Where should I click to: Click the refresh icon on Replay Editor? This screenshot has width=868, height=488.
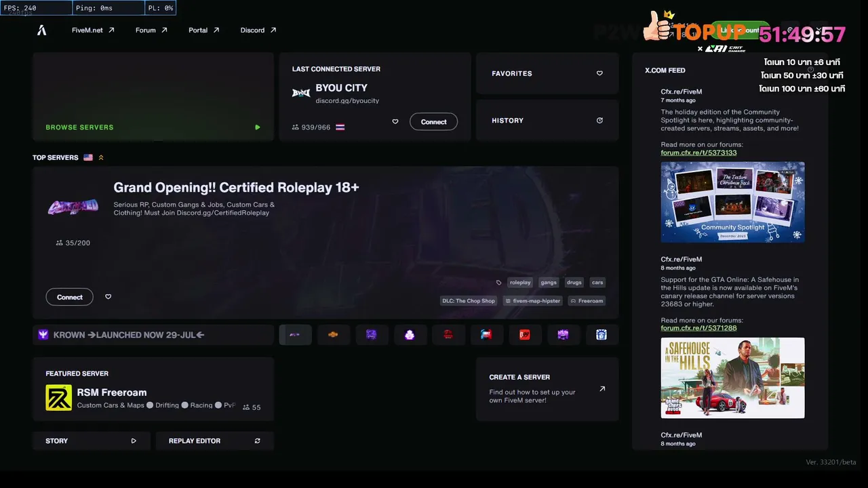pyautogui.click(x=258, y=441)
